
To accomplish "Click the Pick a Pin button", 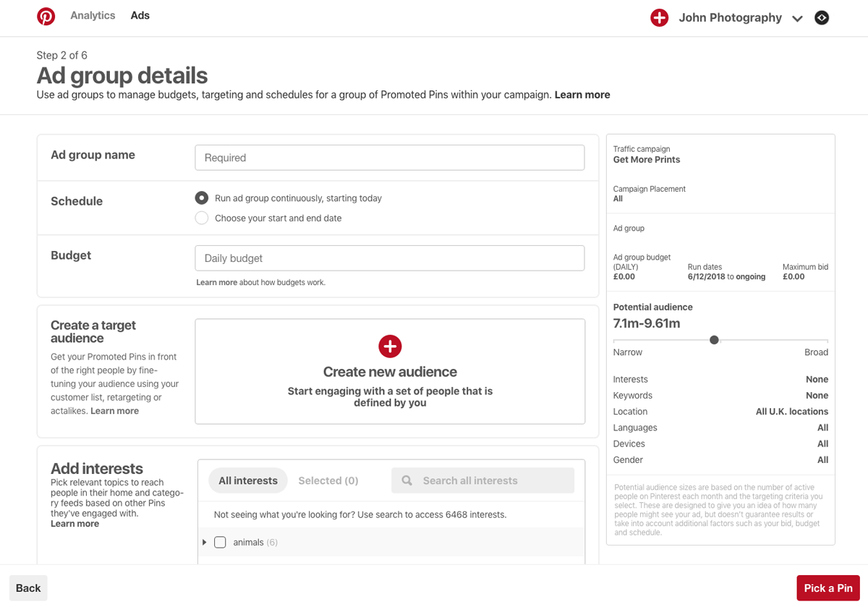I will tap(827, 588).
